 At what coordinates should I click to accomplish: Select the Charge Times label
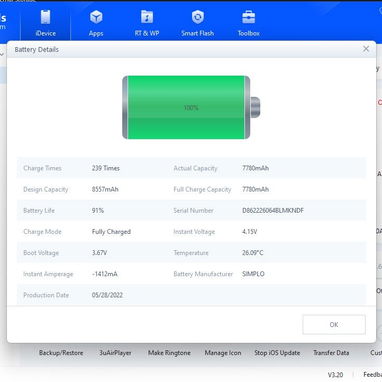tap(42, 168)
